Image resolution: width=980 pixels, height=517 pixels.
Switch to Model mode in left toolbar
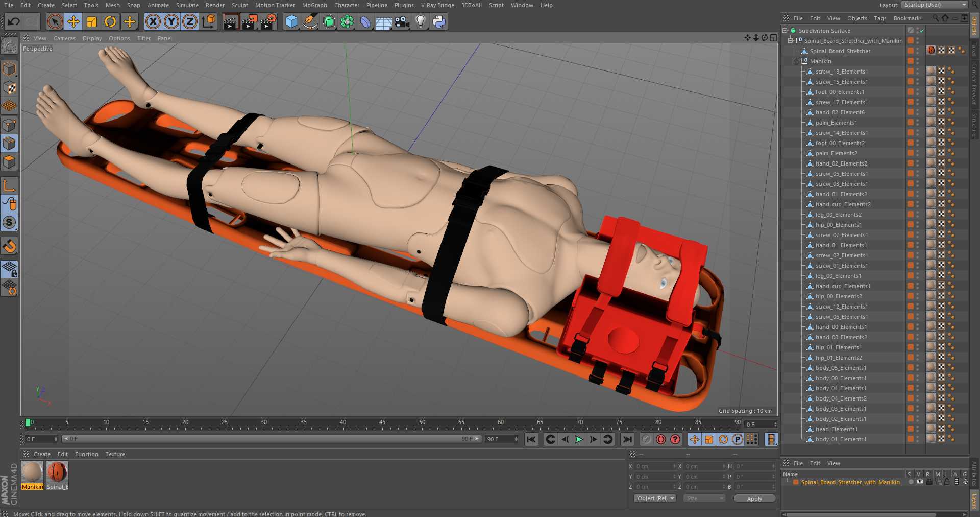click(x=9, y=69)
